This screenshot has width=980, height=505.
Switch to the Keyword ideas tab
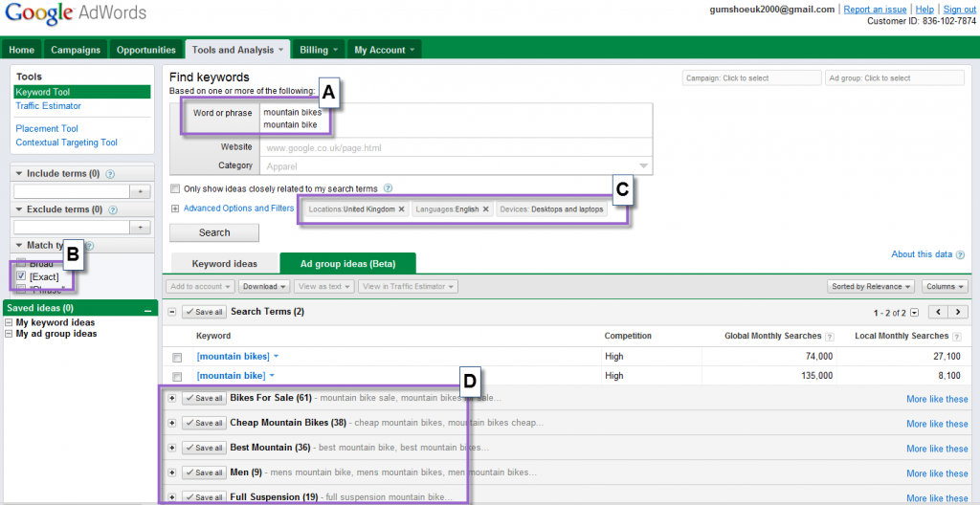point(224,263)
